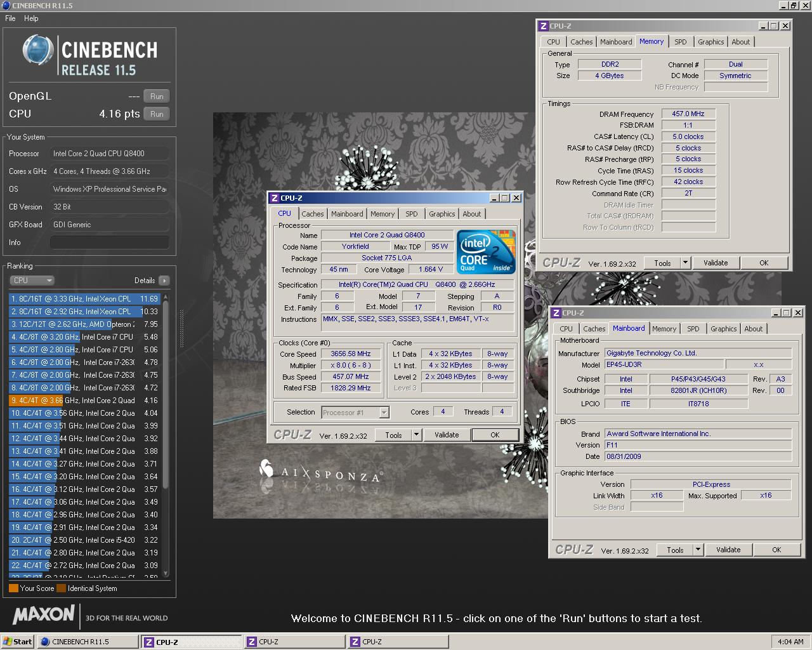Switch to the SPD tab in the CPU-Z CPU window
The width and height of the screenshot is (812, 650).
412,214
